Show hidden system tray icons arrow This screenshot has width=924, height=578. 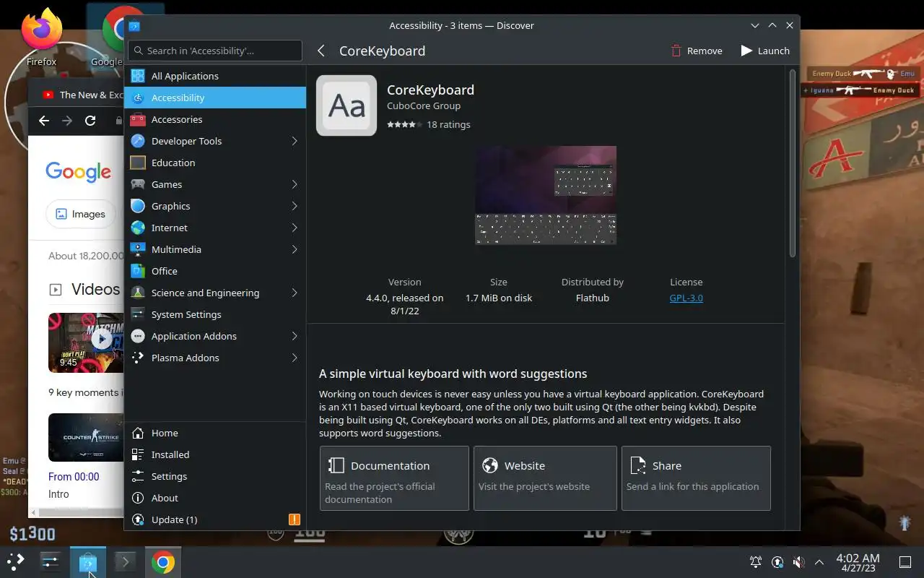(x=819, y=562)
